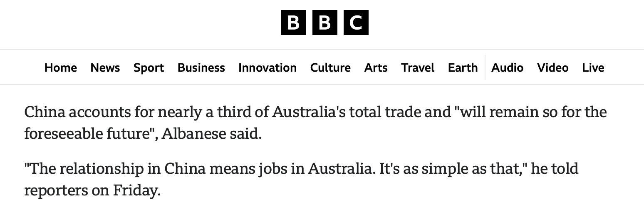Navigate to Sport

point(149,67)
